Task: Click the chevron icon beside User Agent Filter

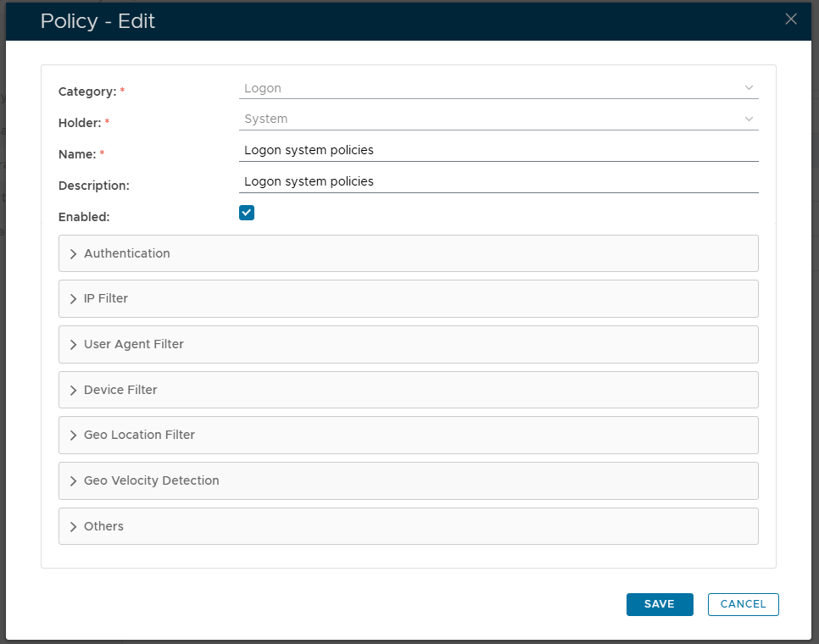Action: pyautogui.click(x=74, y=345)
